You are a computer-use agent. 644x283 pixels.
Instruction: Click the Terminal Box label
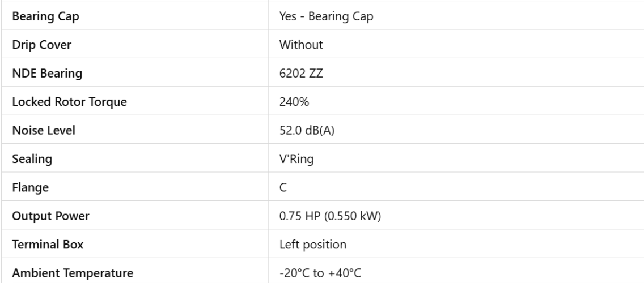coord(44,245)
